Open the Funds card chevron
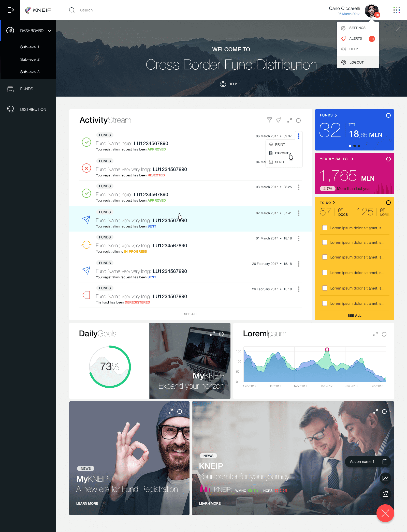 (336, 115)
